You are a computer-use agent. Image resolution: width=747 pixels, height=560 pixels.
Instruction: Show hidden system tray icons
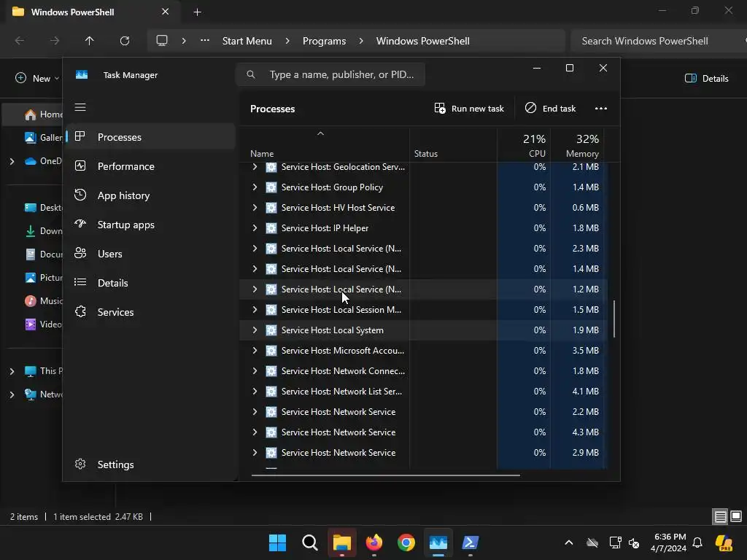coord(569,542)
